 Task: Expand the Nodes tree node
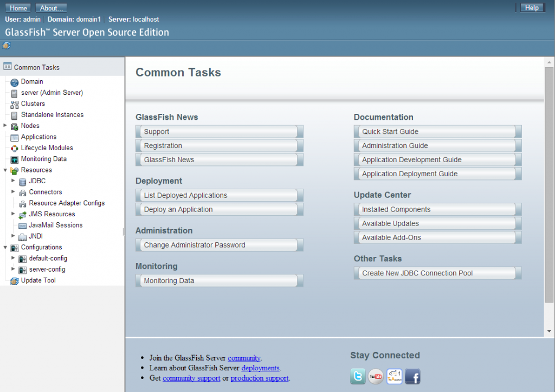pyautogui.click(x=5, y=126)
